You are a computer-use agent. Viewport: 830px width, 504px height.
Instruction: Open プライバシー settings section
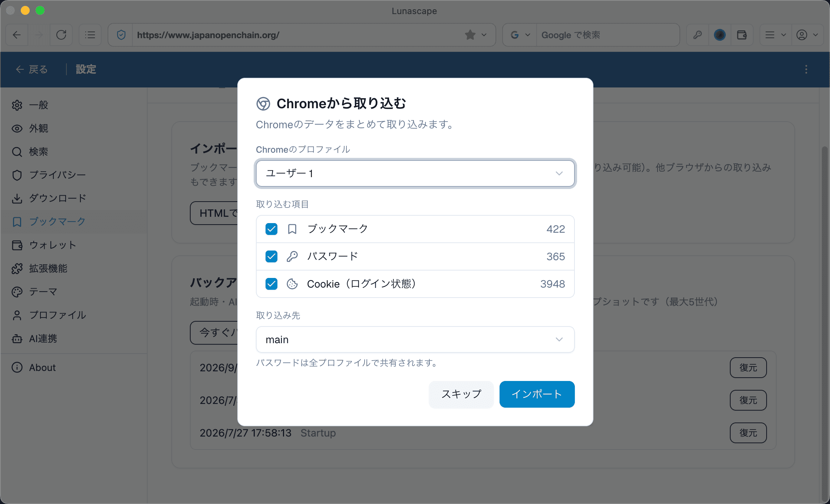[x=73, y=175]
